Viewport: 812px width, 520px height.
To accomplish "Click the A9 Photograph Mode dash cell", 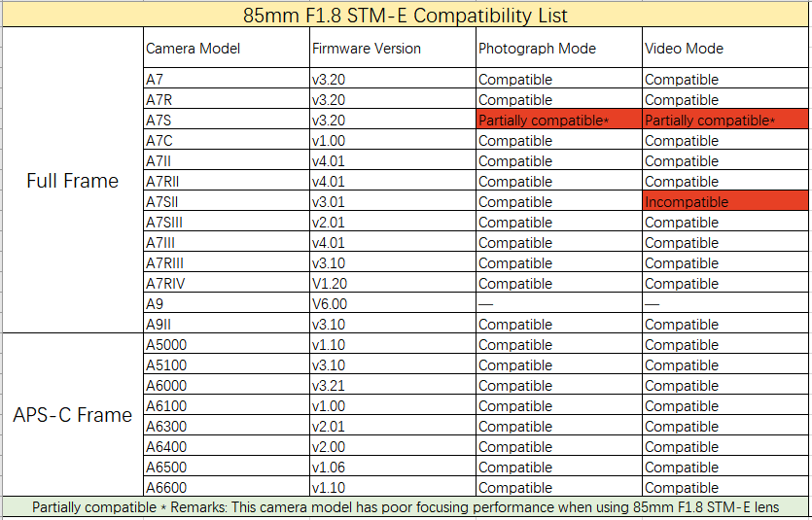I will point(558,304).
